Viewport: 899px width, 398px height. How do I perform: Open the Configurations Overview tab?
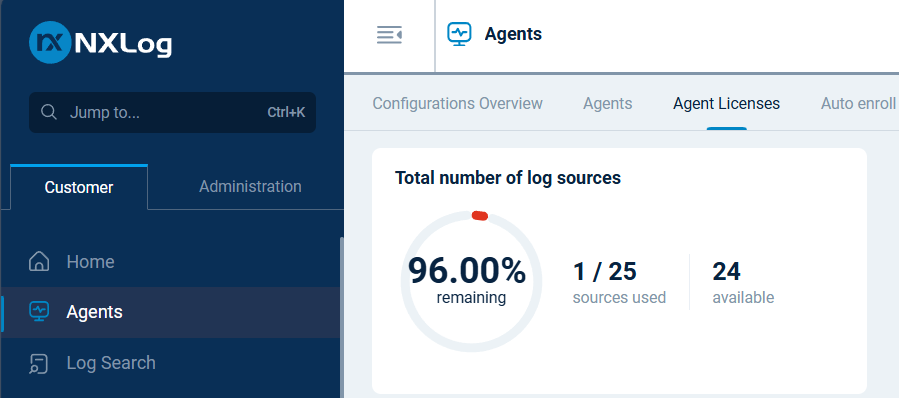tap(458, 103)
